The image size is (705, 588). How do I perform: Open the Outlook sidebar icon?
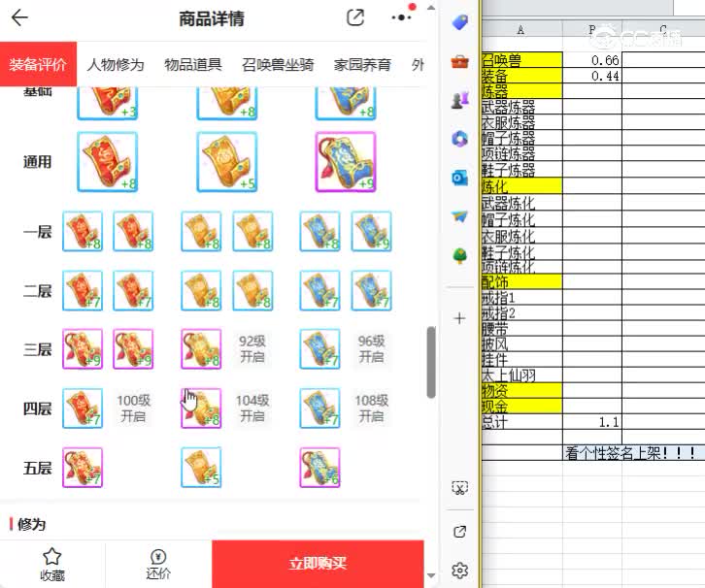pyautogui.click(x=459, y=179)
